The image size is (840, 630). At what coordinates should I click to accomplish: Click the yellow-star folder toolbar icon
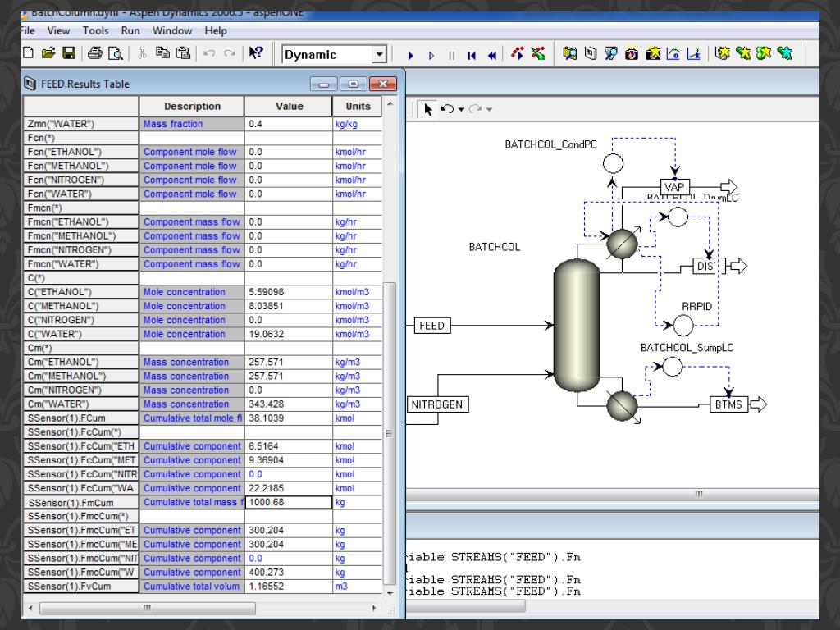tap(652, 53)
